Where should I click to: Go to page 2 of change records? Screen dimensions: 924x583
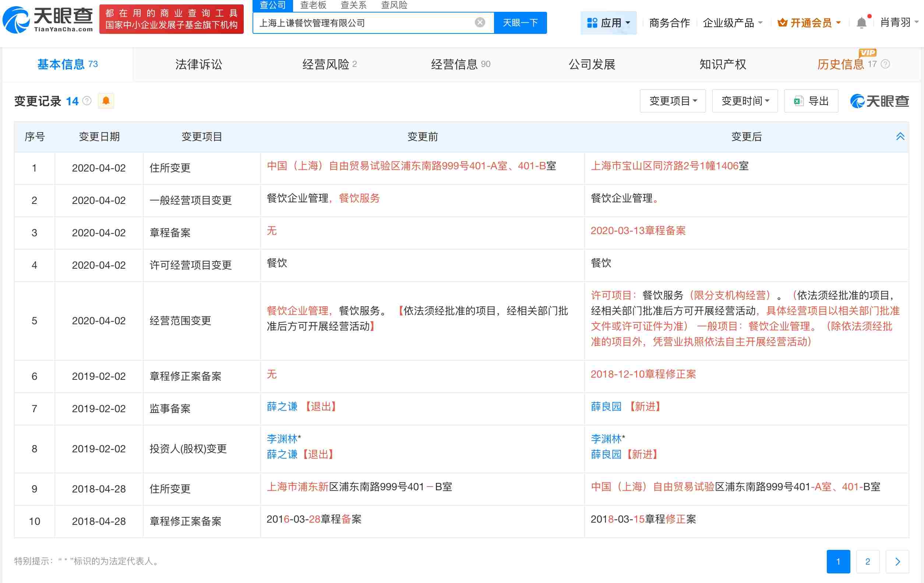(x=868, y=561)
